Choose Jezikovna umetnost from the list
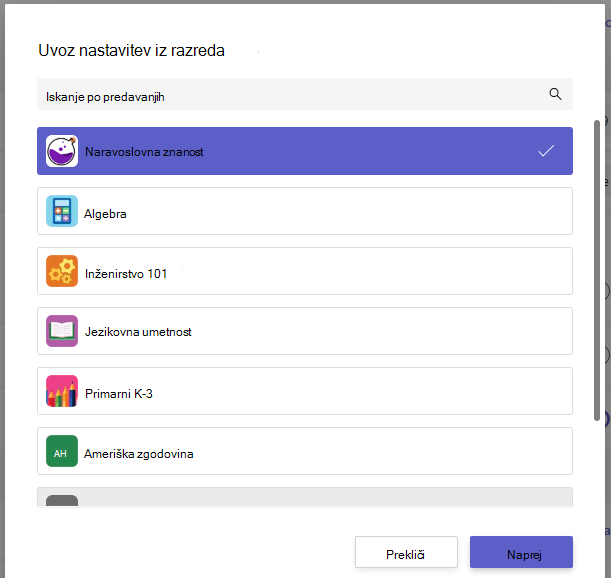Screen dimensions: 611x578 point(305,331)
